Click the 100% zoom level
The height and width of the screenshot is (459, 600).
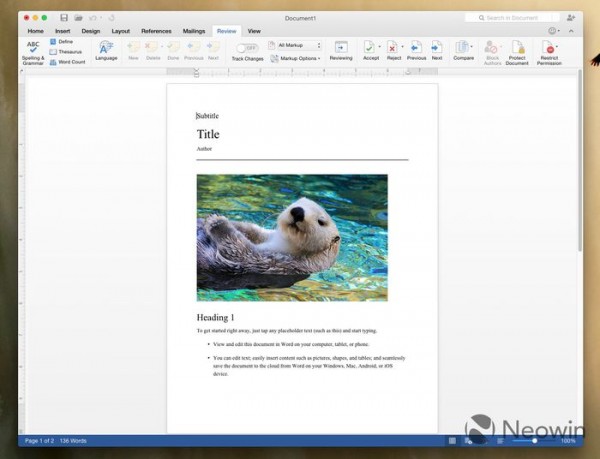[x=568, y=441]
